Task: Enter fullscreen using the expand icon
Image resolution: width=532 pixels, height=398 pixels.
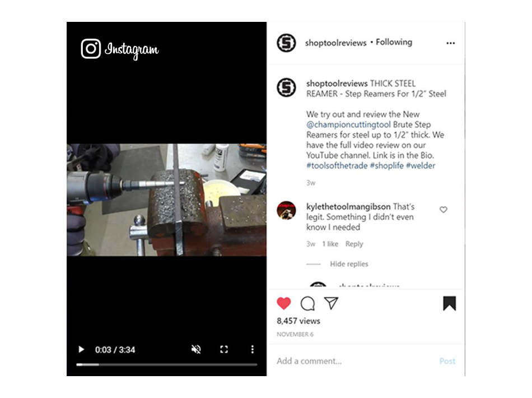Action: 224,349
